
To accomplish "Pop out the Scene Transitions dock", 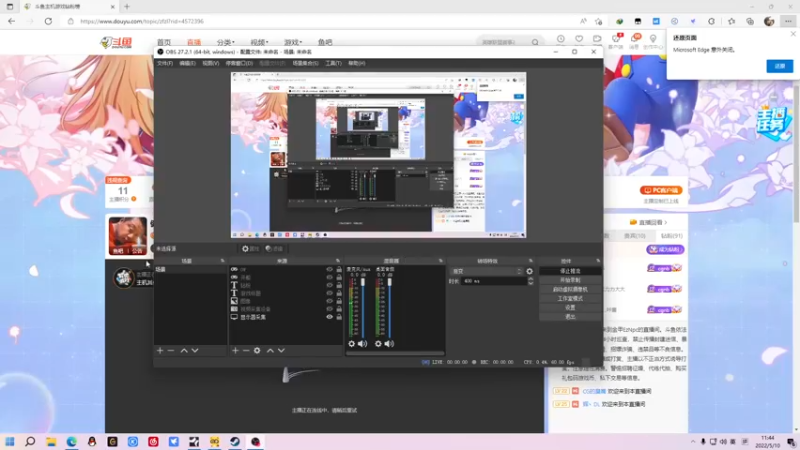I will [531, 261].
